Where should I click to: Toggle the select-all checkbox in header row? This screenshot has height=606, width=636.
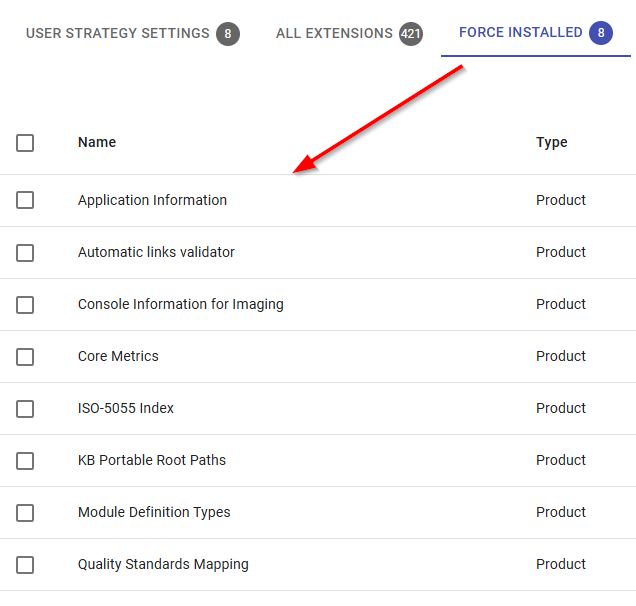point(25,143)
